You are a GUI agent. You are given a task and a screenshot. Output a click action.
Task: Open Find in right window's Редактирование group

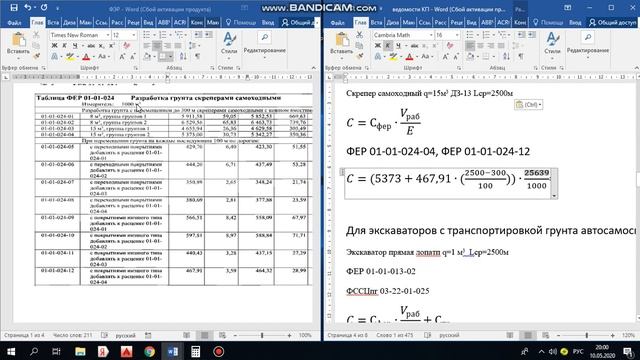(588, 38)
